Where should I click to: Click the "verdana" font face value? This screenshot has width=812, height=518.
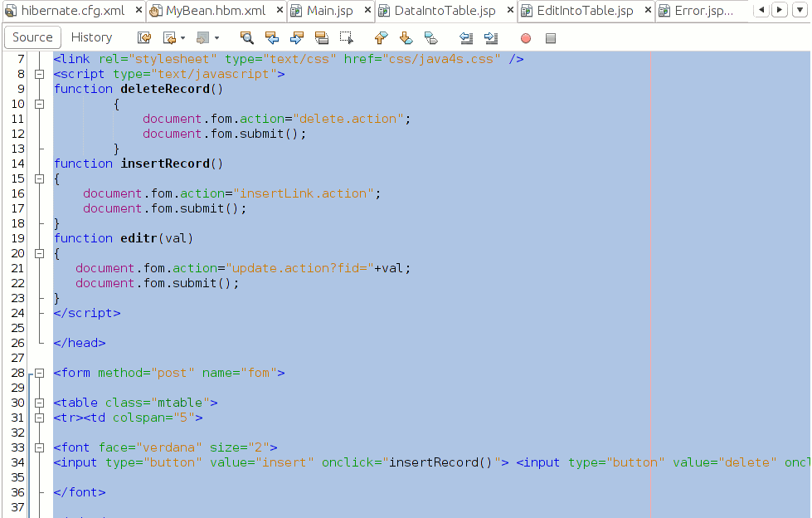(x=169, y=447)
